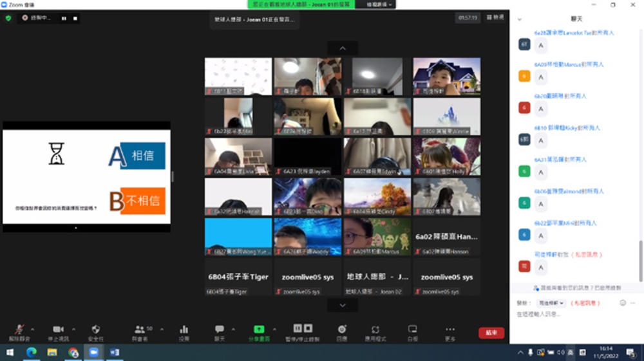Go to next gallery page with down chevron
The width and height of the screenshot is (644, 361).
(x=343, y=305)
